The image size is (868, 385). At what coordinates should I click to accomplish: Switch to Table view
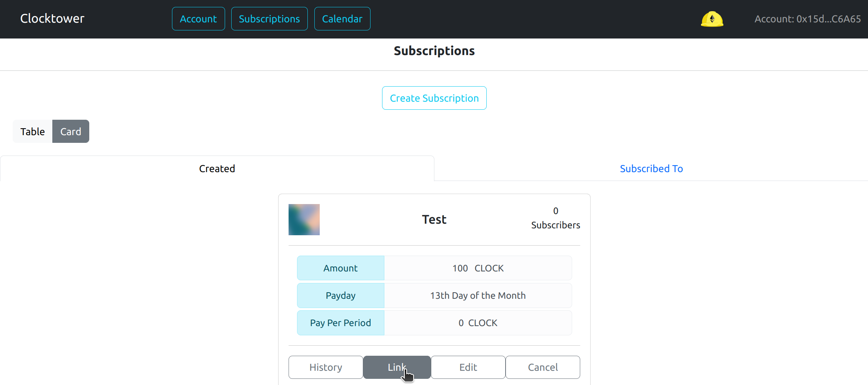[x=33, y=131]
